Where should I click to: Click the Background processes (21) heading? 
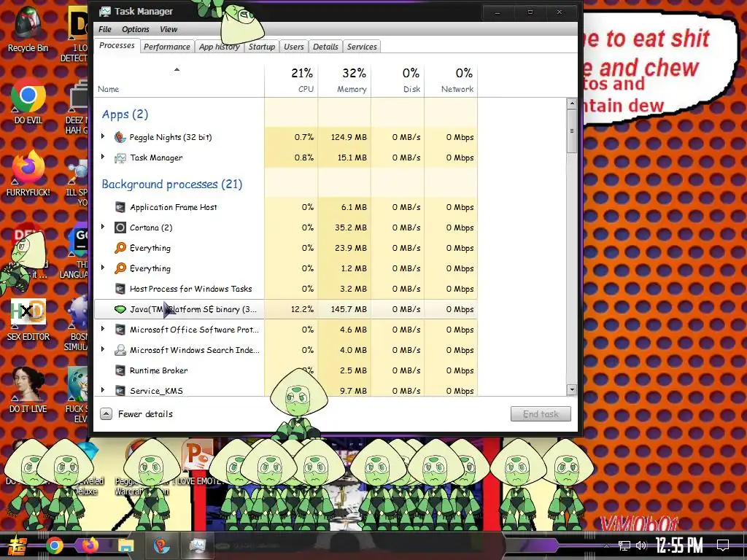tap(172, 184)
